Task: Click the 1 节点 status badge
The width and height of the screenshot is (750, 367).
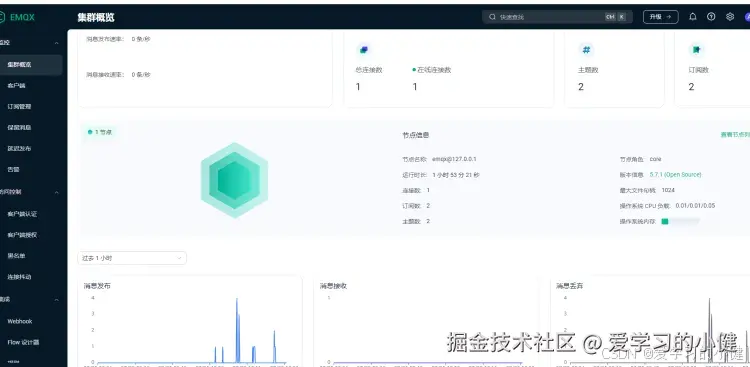Action: pyautogui.click(x=100, y=132)
